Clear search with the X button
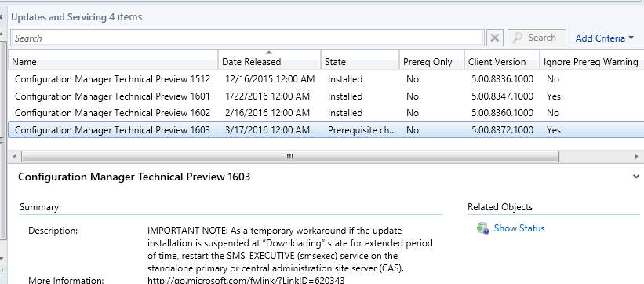 pyautogui.click(x=495, y=38)
